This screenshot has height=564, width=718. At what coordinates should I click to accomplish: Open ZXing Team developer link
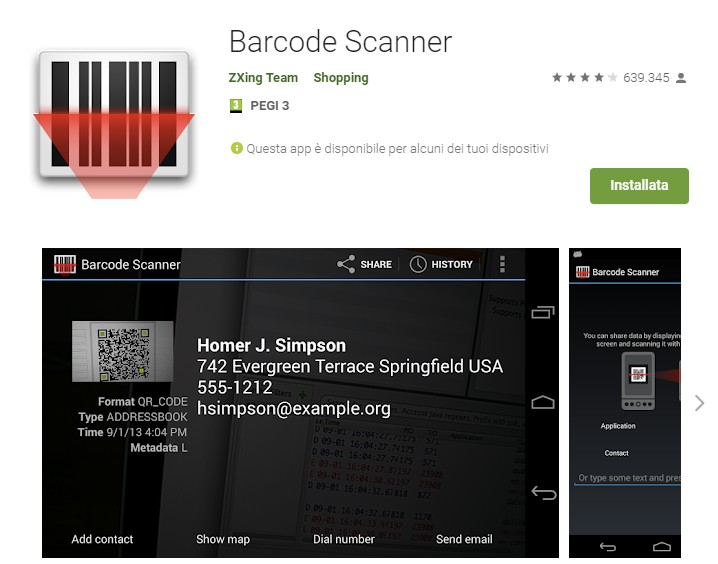tap(263, 78)
